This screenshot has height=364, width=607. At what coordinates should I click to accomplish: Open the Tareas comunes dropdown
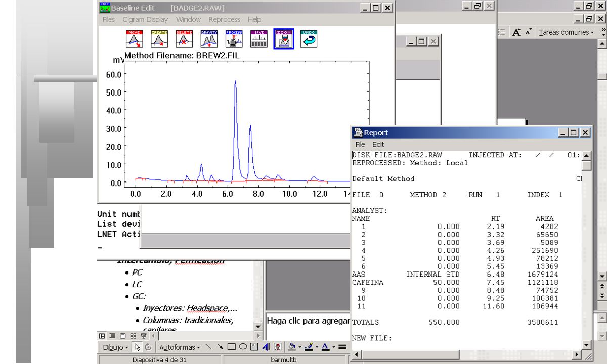point(567,32)
